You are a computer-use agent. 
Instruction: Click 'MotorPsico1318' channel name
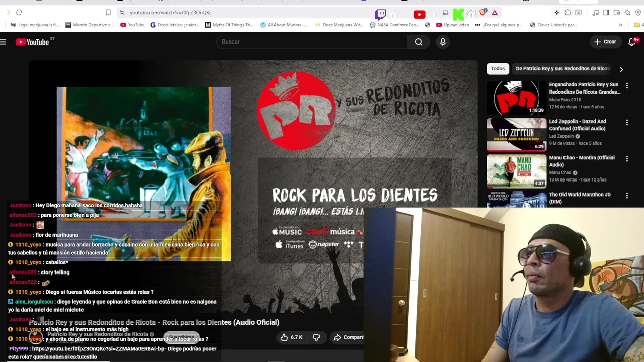[x=565, y=100]
